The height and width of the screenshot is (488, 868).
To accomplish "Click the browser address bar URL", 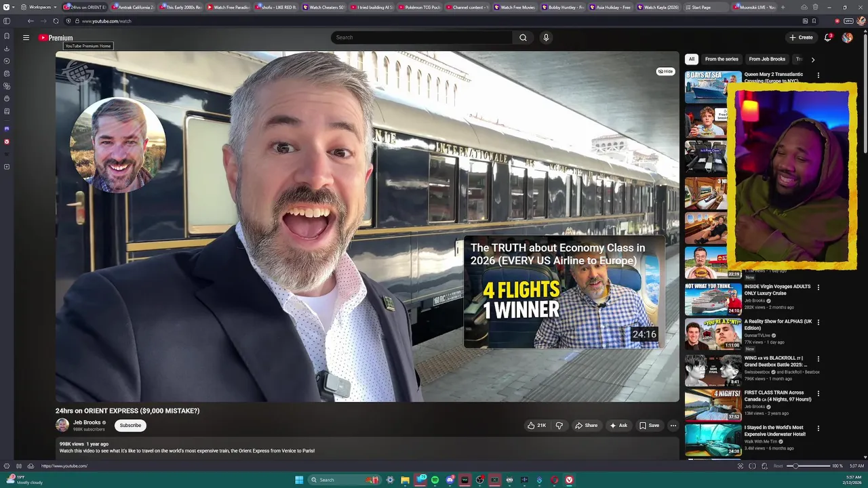I will pyautogui.click(x=106, y=21).
